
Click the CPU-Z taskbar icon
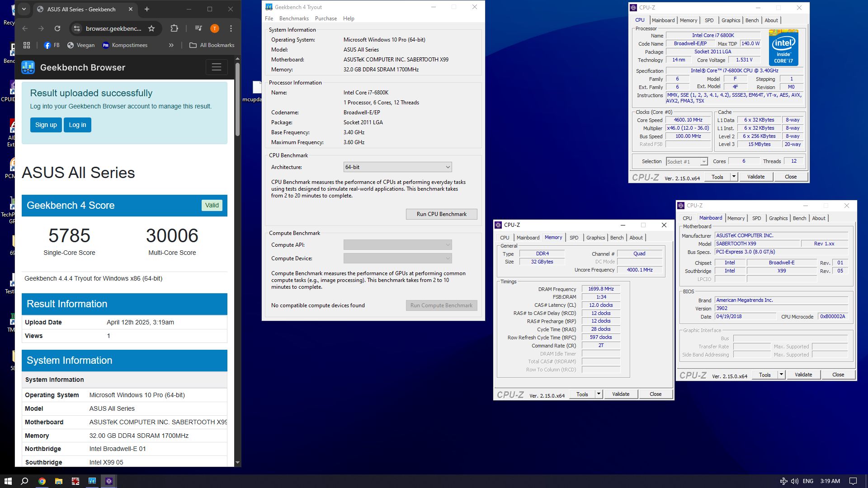pos(109,481)
